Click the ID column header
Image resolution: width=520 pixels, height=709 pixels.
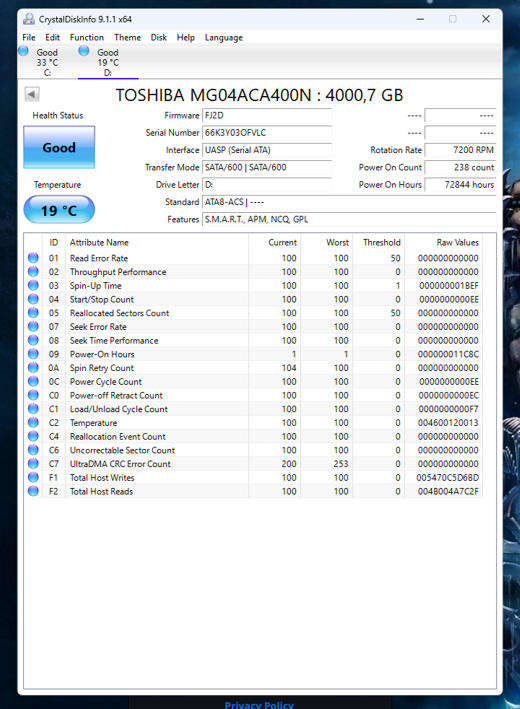(x=54, y=242)
